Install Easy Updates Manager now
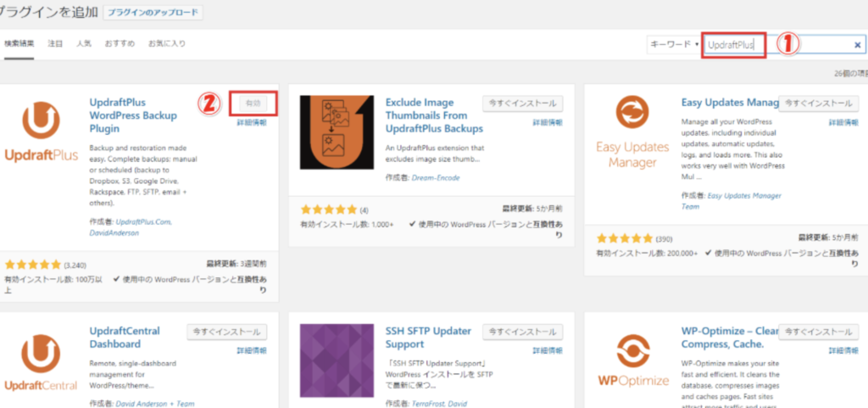The height and width of the screenshot is (408, 868). click(x=819, y=103)
